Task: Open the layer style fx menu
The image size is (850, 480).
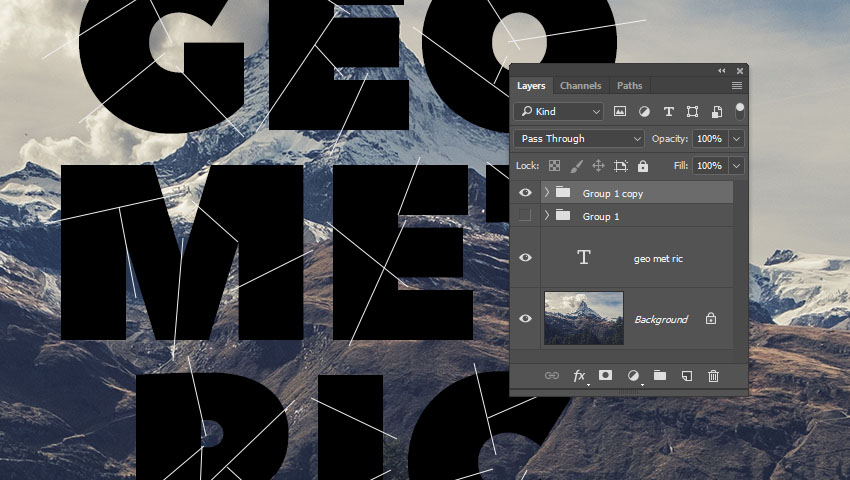Action: [x=579, y=376]
